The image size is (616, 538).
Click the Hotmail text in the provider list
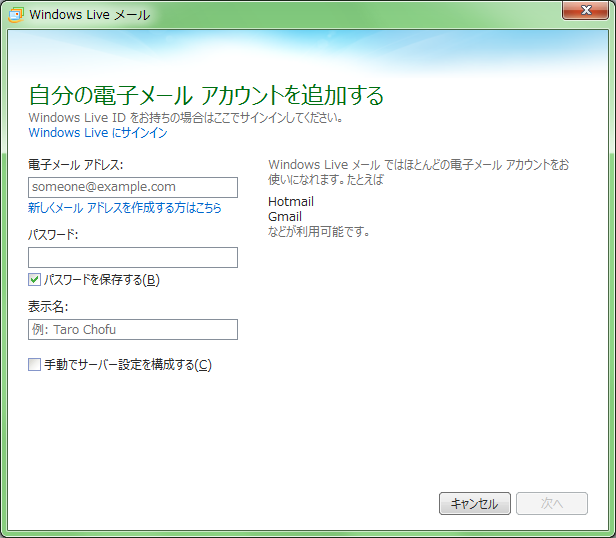[x=291, y=202]
